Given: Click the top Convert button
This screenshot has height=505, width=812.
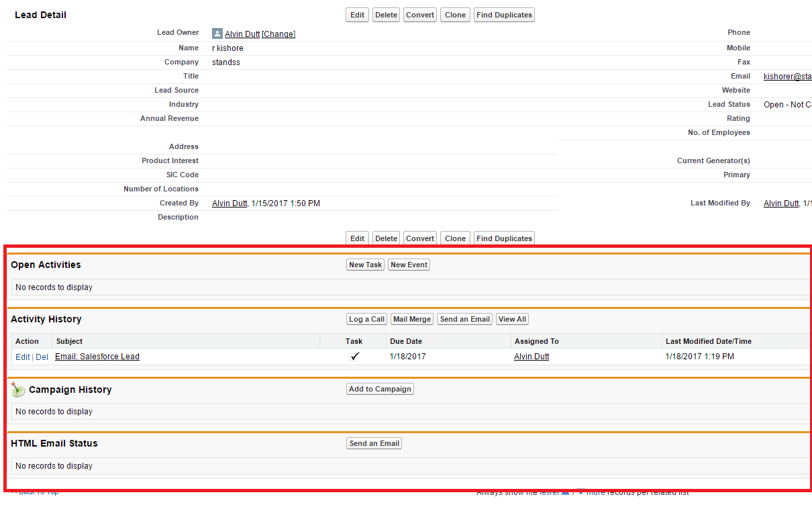Looking at the screenshot, I should coord(420,15).
